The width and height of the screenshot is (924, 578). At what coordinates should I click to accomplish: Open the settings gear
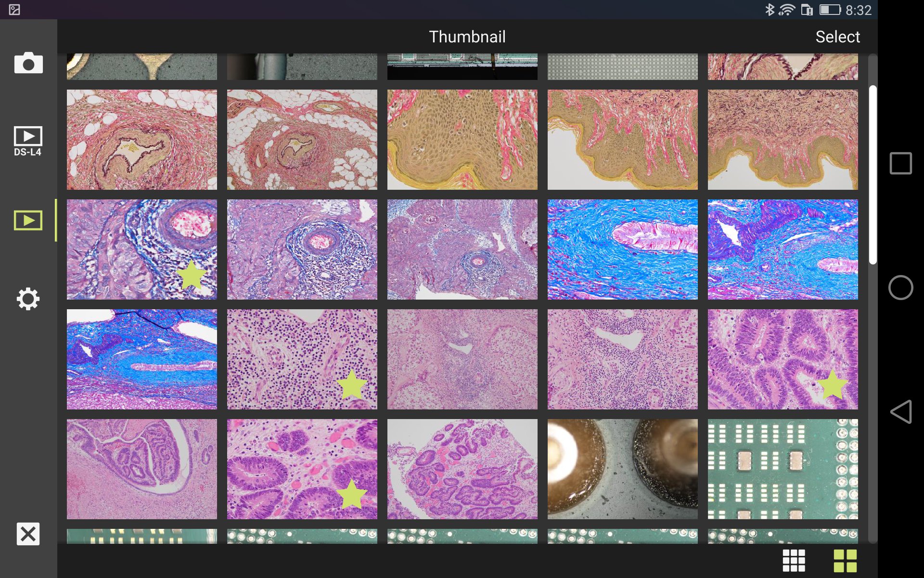(x=28, y=299)
